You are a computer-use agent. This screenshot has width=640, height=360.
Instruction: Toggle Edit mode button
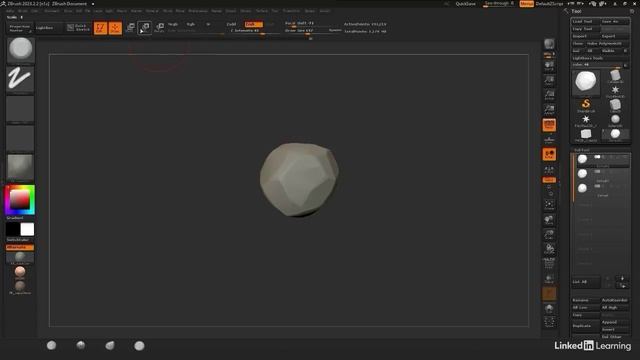(100, 28)
